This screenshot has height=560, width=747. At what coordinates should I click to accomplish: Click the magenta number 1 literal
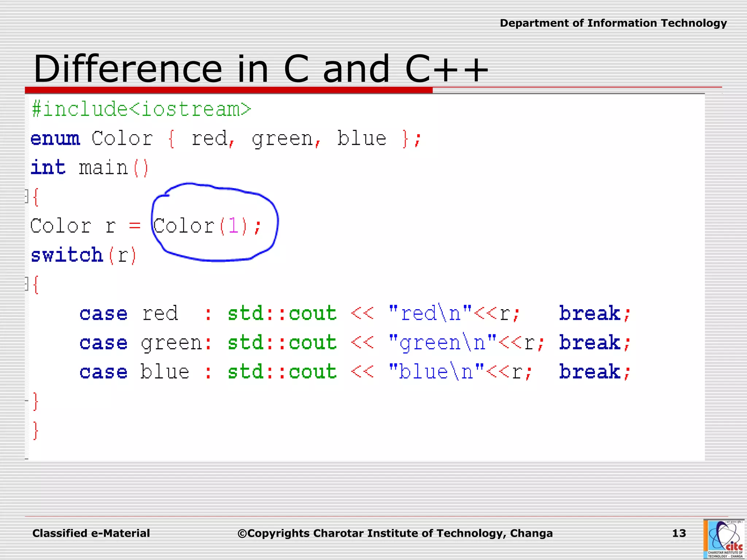233,226
